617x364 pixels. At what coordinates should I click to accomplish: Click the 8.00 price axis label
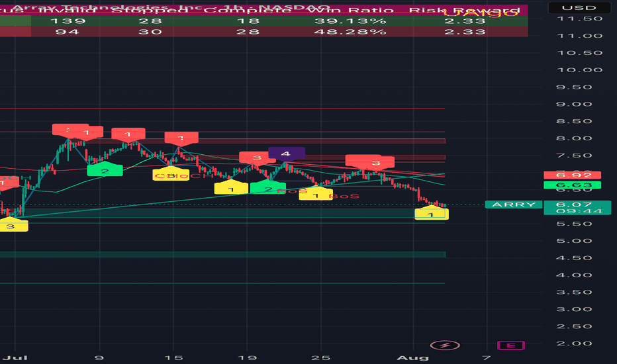pos(574,138)
